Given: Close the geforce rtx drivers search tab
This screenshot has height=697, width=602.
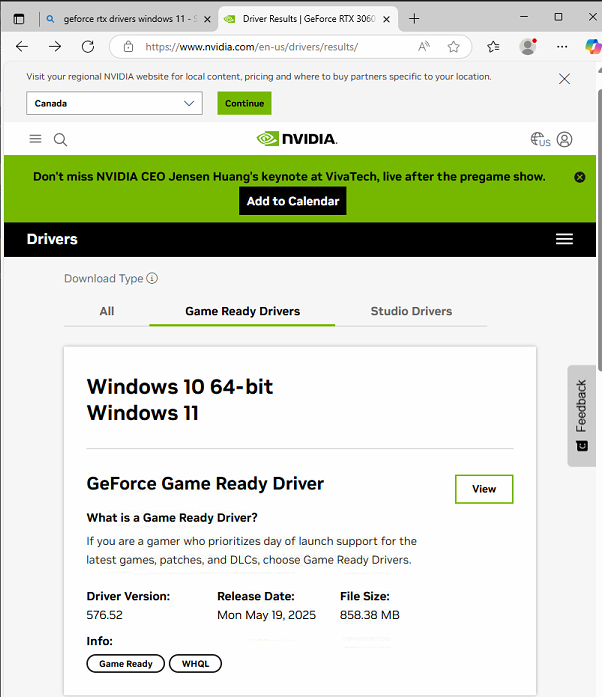Looking at the screenshot, I should (x=207, y=19).
